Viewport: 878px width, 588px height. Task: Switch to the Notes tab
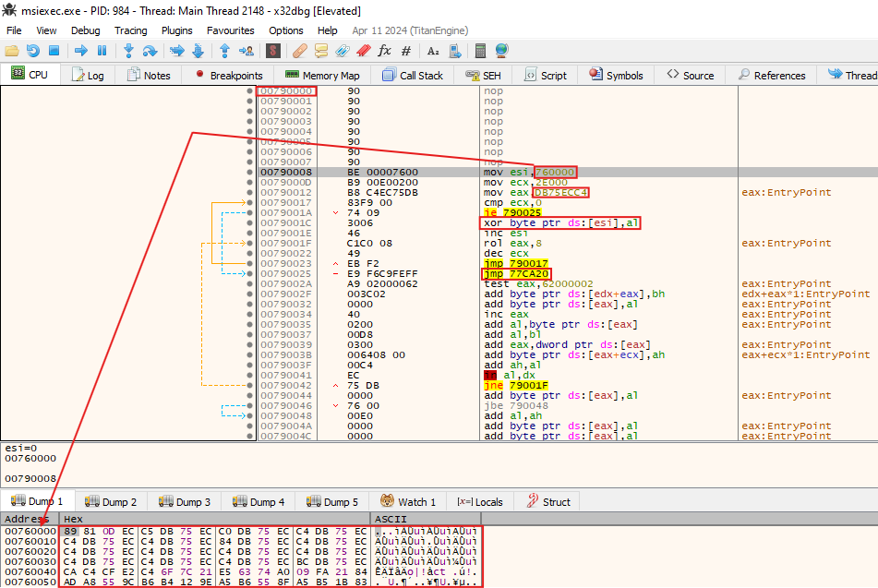(149, 75)
